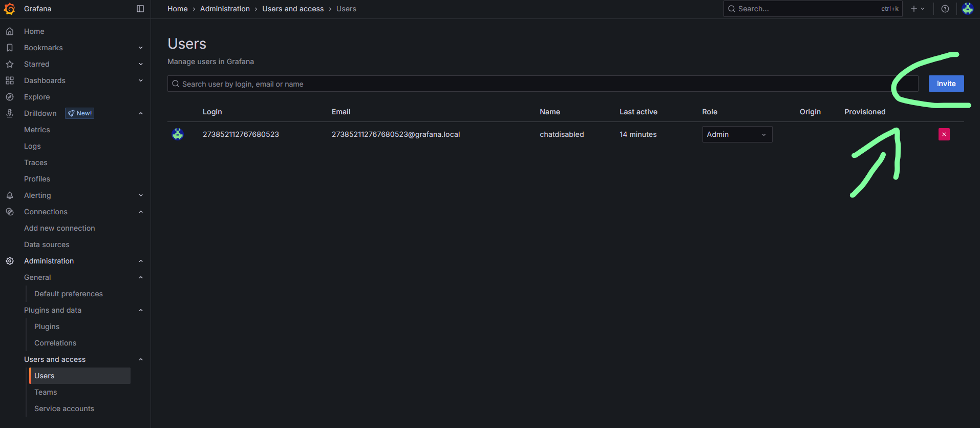The height and width of the screenshot is (428, 980).
Task: Open Explore in the sidebar
Action: click(37, 97)
